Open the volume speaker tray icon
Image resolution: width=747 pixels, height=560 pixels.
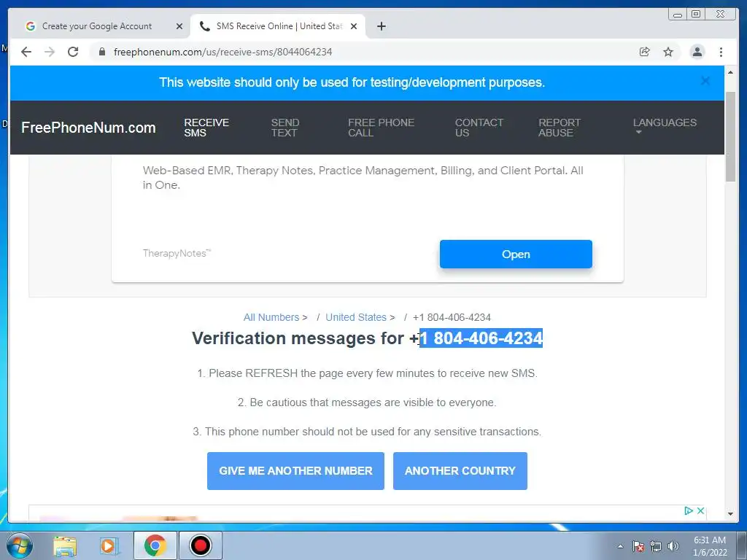tap(673, 546)
